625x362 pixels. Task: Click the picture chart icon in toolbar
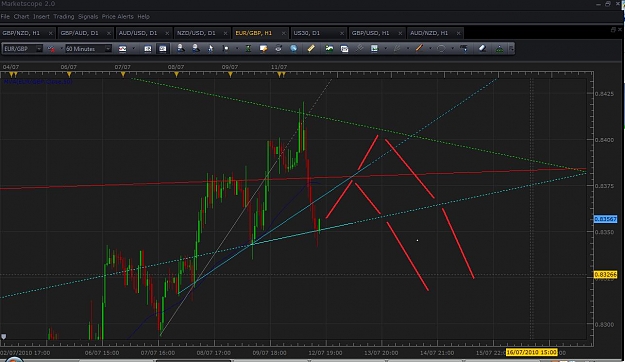374,49
